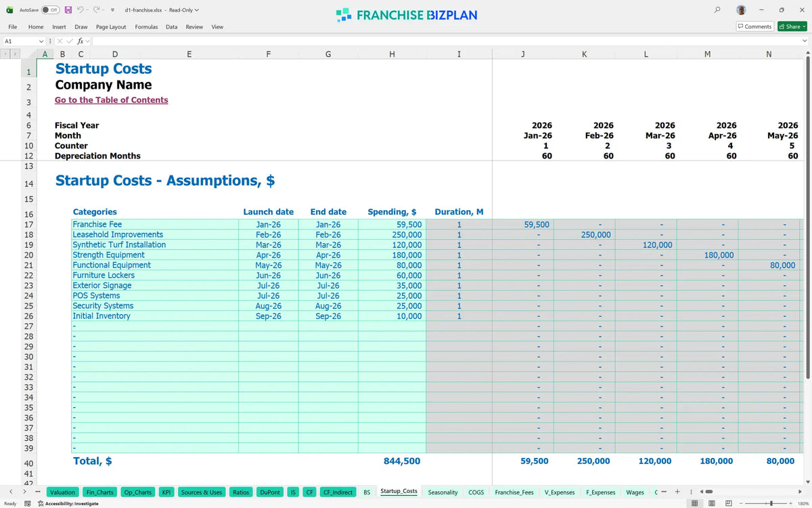Switch to the Seasonality sheet tab
812x508 pixels.
click(x=443, y=492)
